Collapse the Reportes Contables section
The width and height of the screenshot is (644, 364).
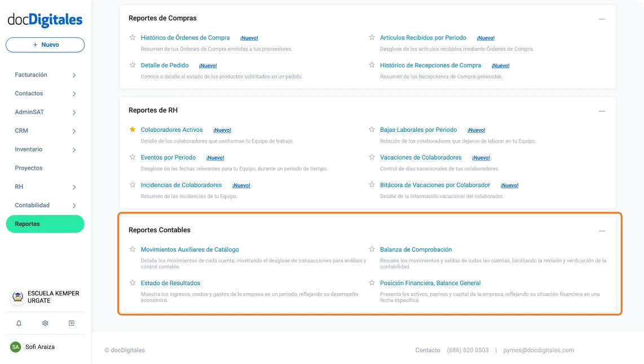[x=602, y=230]
